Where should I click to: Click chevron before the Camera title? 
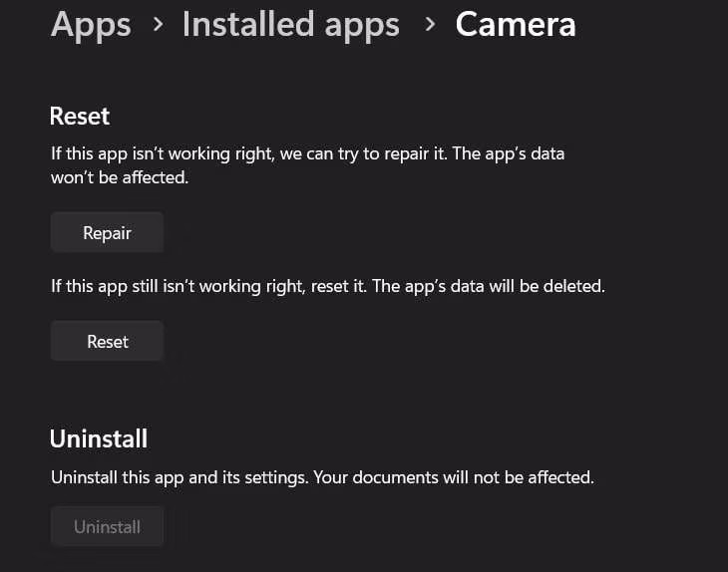pos(430,23)
